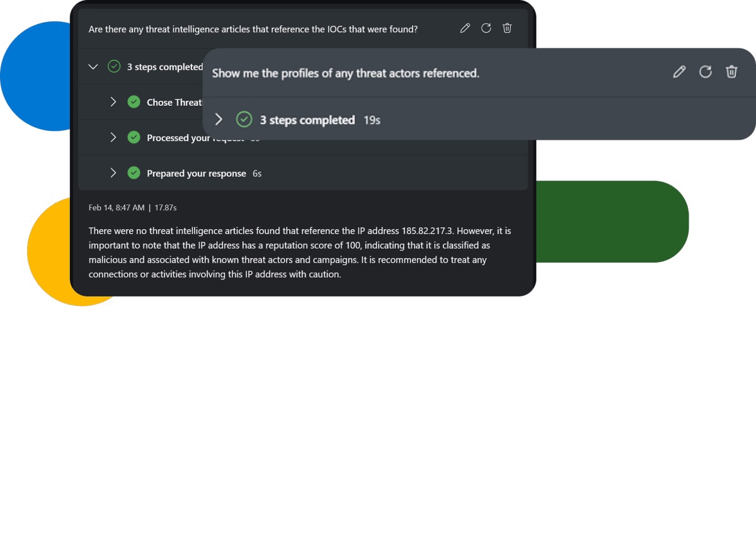Click green check beside Prepared your response
The image size is (756, 547).
[x=134, y=172]
